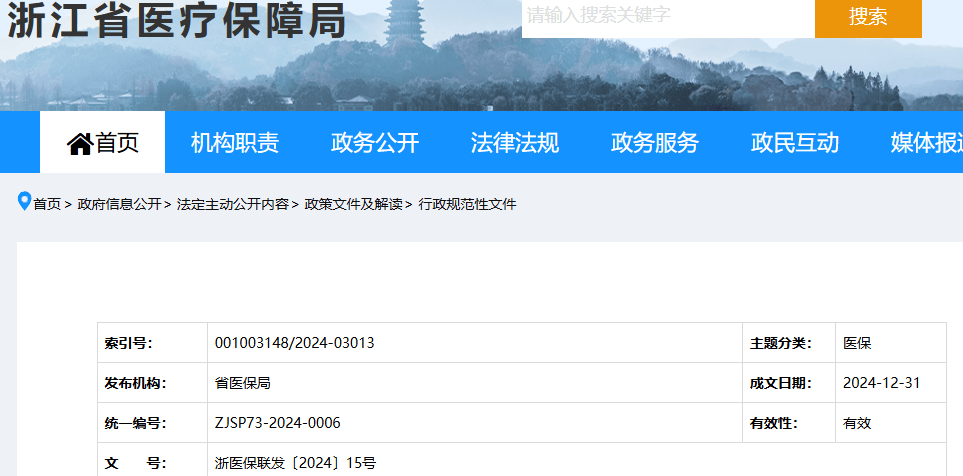Open 政府信息公开 breadcrumb link
Viewport: 963px width, 476px height.
coord(119,205)
